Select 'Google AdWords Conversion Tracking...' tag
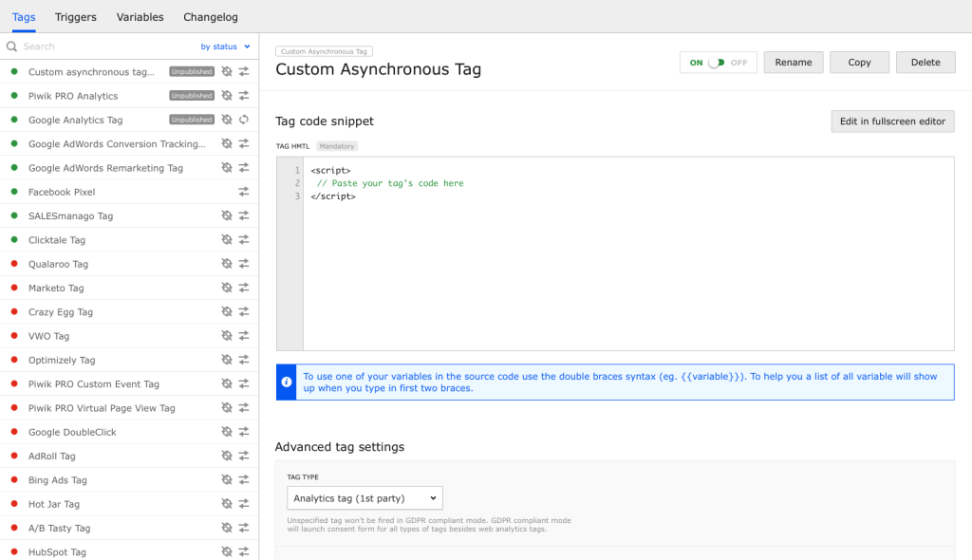This screenshot has height=560, width=972. pyautogui.click(x=117, y=144)
